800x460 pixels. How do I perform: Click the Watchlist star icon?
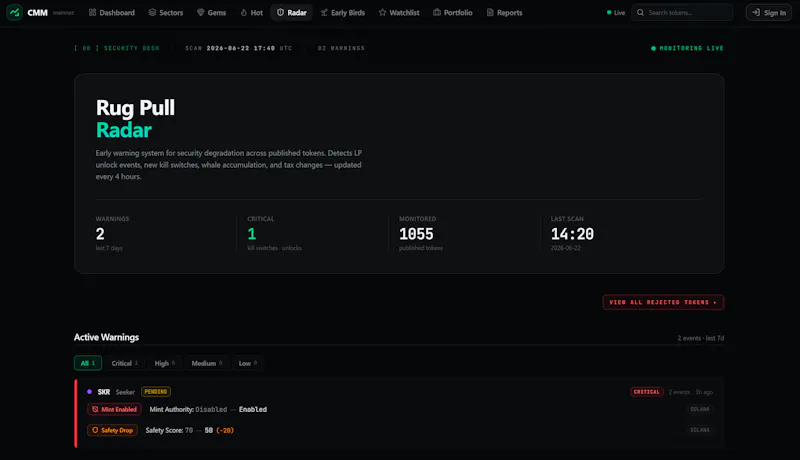coord(382,12)
